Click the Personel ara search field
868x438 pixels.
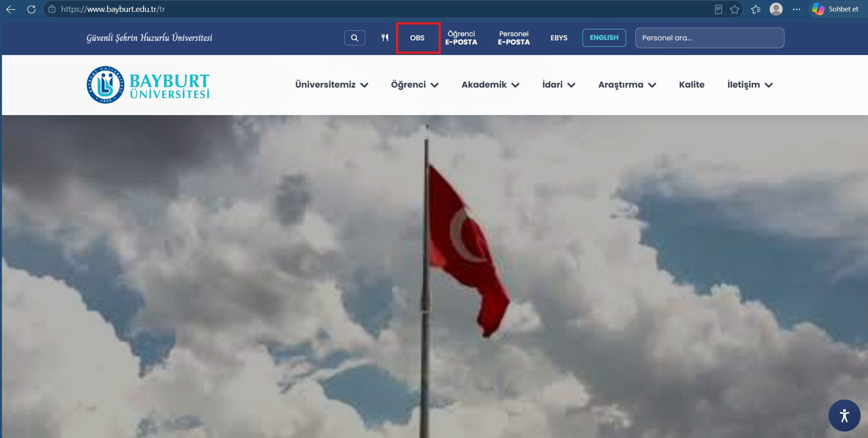pos(710,38)
